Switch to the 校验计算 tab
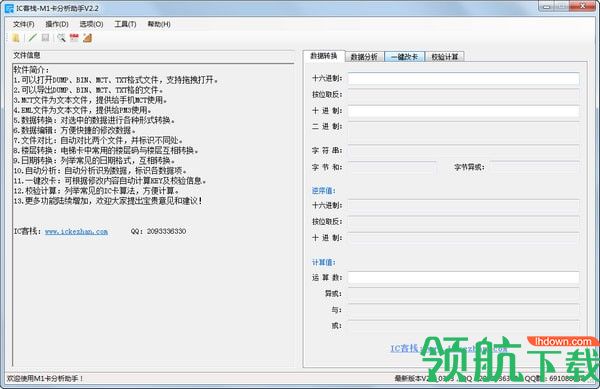The width and height of the screenshot is (600, 389). coord(445,57)
